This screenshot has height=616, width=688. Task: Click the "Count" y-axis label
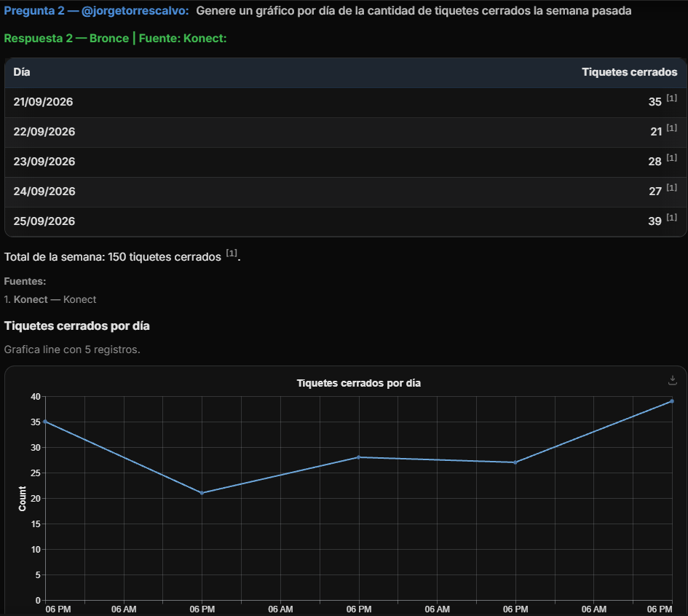[23, 499]
